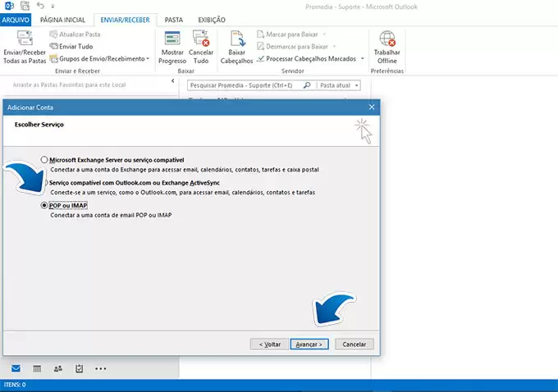Open the ARQUIVO tab
Viewport: 558px width, 392px height.
(16, 20)
